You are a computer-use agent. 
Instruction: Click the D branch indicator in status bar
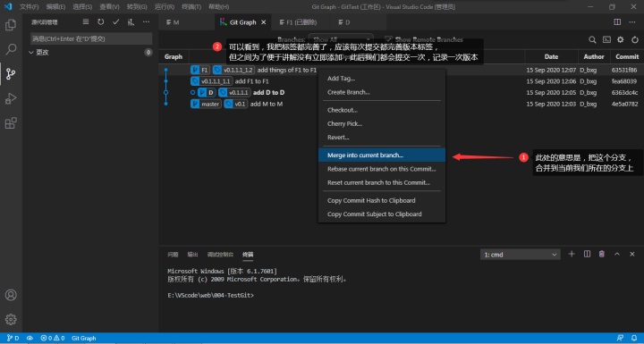(13, 338)
